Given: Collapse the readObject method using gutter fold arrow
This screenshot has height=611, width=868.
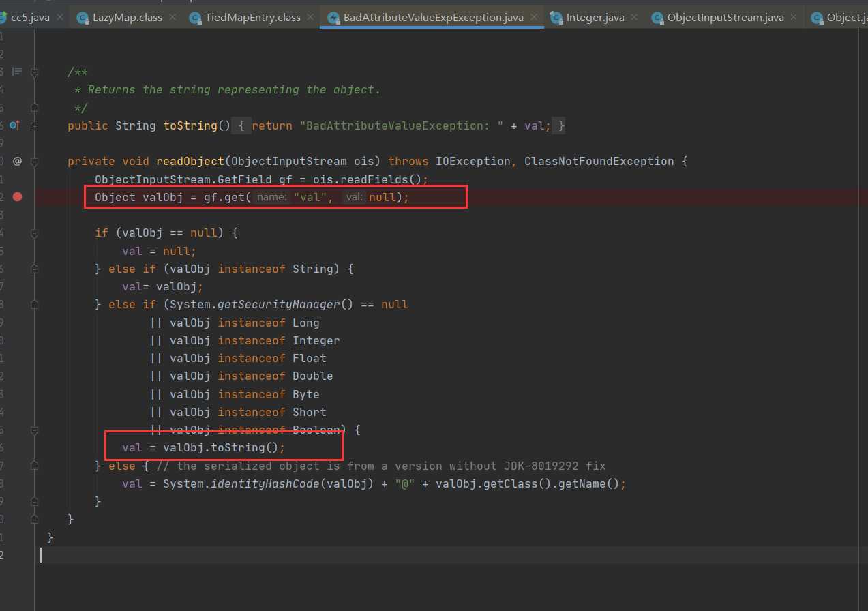Looking at the screenshot, I should pyautogui.click(x=34, y=162).
